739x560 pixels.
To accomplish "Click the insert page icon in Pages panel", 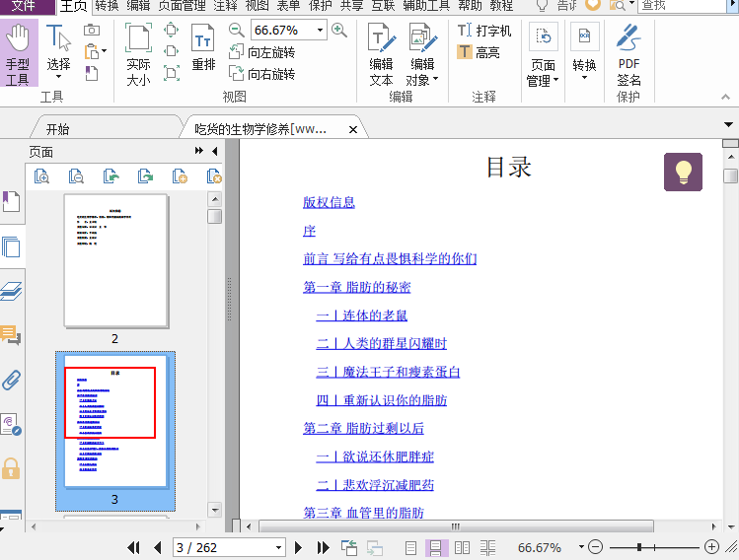I will pyautogui.click(x=180, y=176).
